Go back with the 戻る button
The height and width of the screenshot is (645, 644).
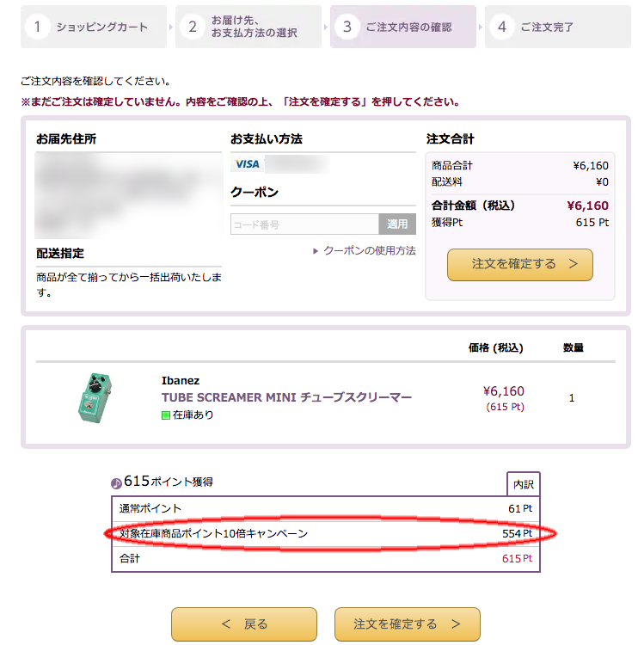[x=244, y=624]
